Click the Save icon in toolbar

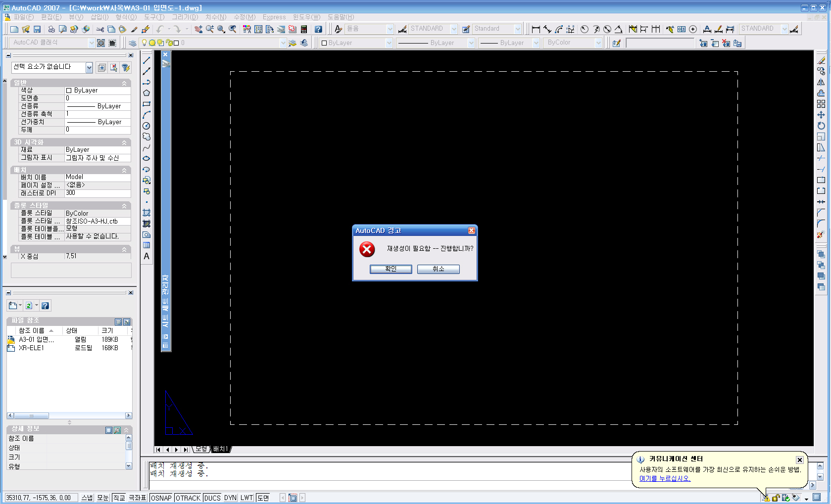tap(37, 29)
